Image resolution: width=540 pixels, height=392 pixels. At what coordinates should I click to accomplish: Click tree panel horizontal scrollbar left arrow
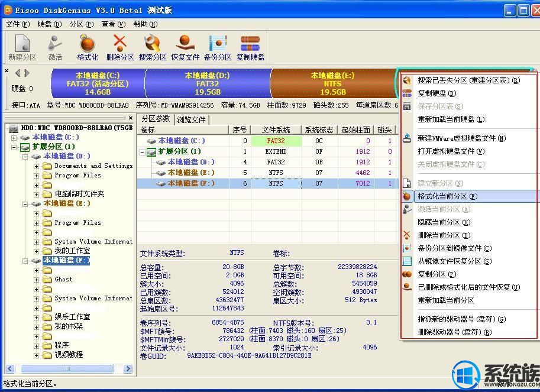tap(9, 369)
